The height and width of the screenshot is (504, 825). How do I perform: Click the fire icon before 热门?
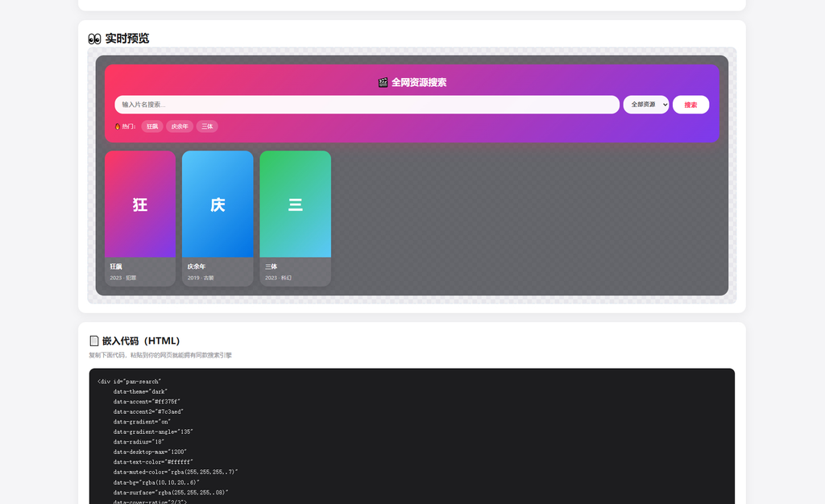pos(118,126)
